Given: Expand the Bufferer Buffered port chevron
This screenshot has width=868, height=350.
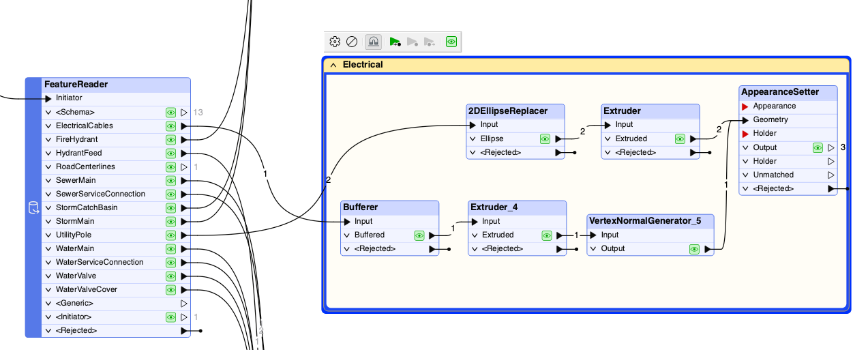Looking at the screenshot, I should [348, 235].
